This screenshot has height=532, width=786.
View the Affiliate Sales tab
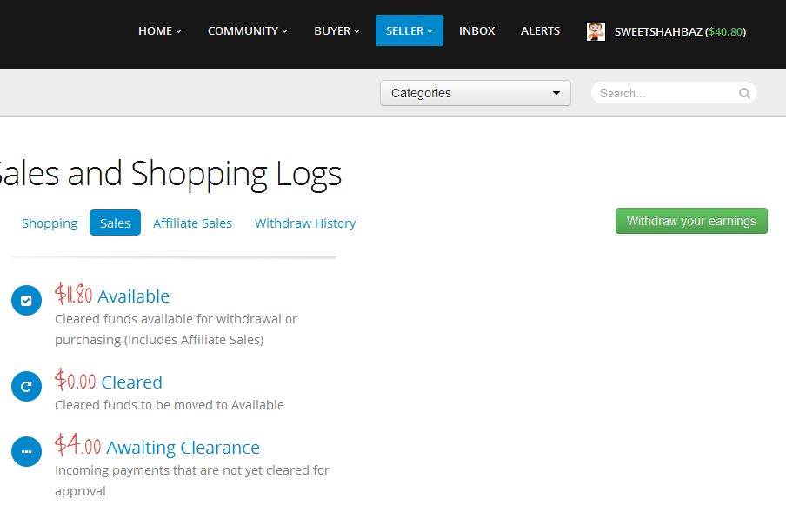point(192,223)
